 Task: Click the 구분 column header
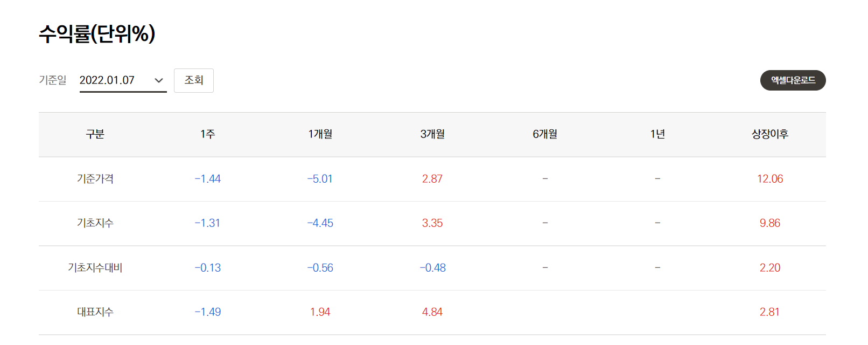click(95, 134)
